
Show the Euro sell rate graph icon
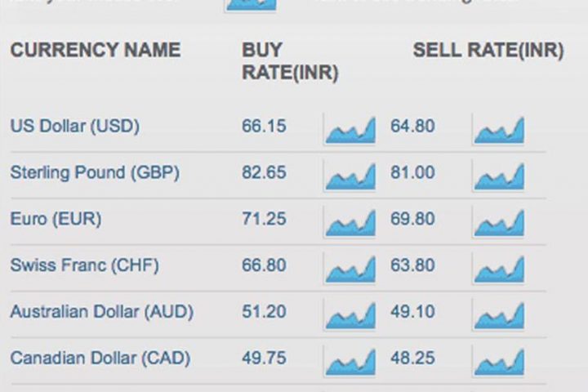pyautogui.click(x=498, y=222)
